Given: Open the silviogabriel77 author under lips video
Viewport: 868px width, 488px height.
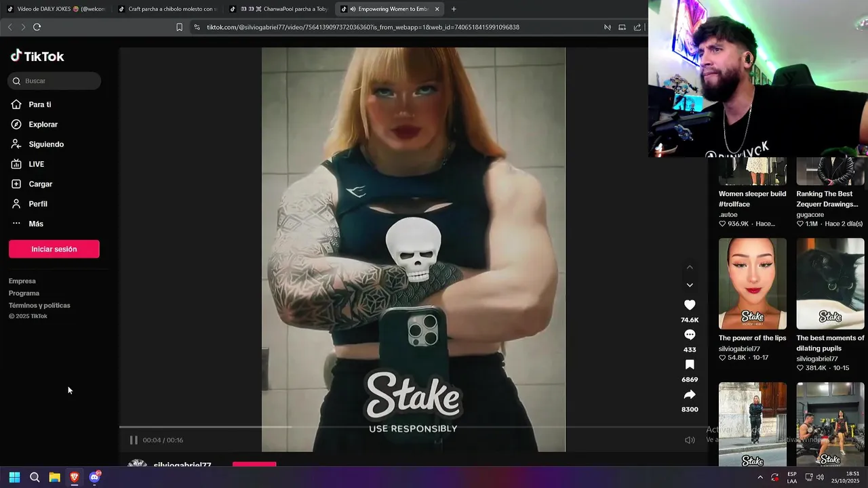Looking at the screenshot, I should [x=739, y=349].
